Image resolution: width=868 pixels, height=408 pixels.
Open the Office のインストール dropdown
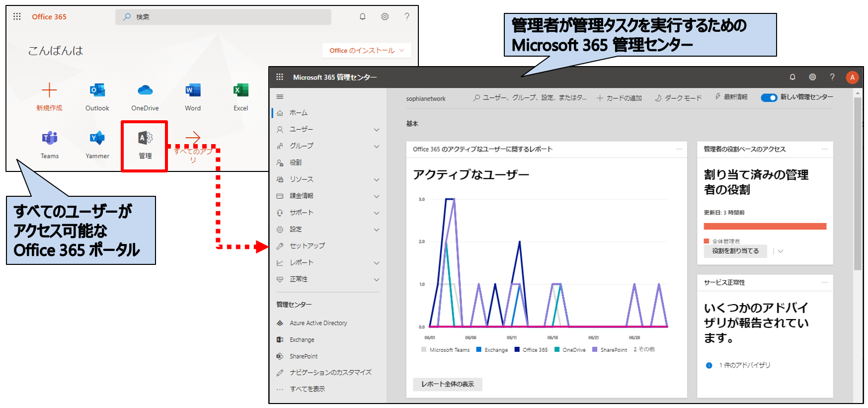tap(367, 50)
